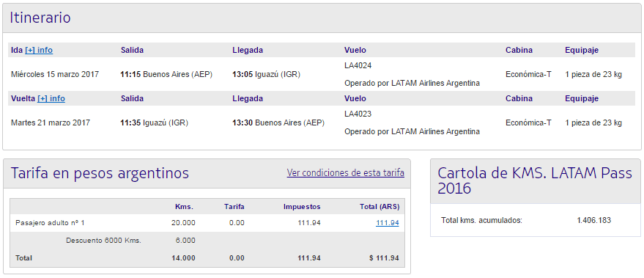
Task: Click the Cabina header in Ida row
Action: coord(519,50)
